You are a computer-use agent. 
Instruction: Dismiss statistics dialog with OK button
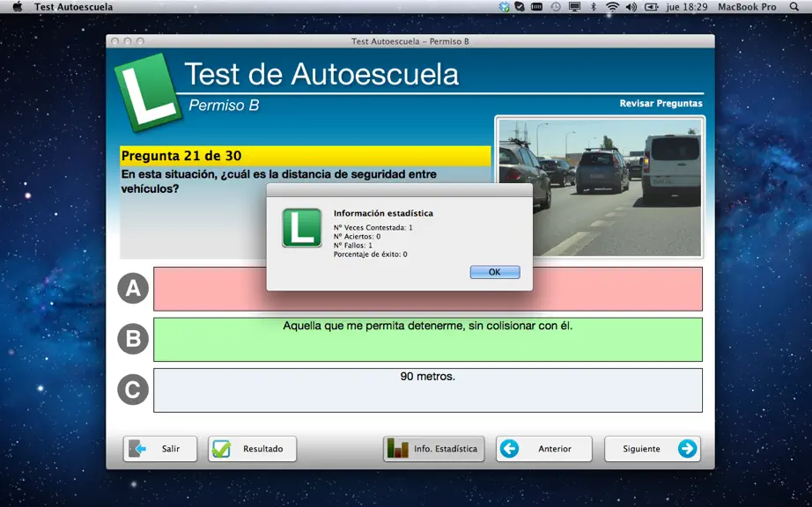click(x=495, y=272)
